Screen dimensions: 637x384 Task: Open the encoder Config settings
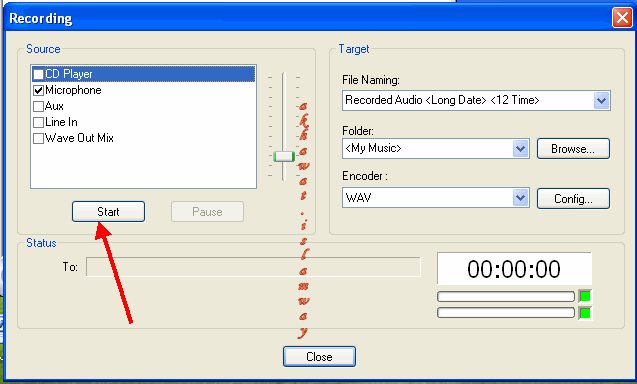click(573, 199)
